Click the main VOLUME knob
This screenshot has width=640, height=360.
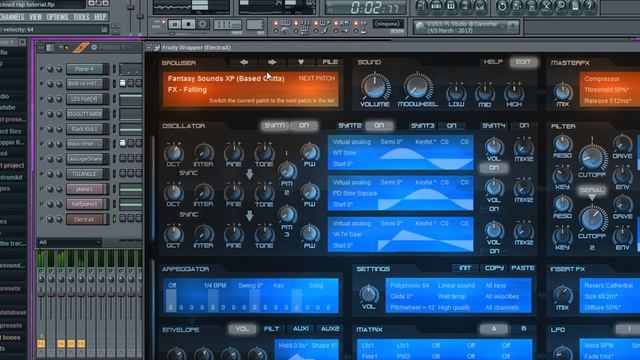coord(375,87)
